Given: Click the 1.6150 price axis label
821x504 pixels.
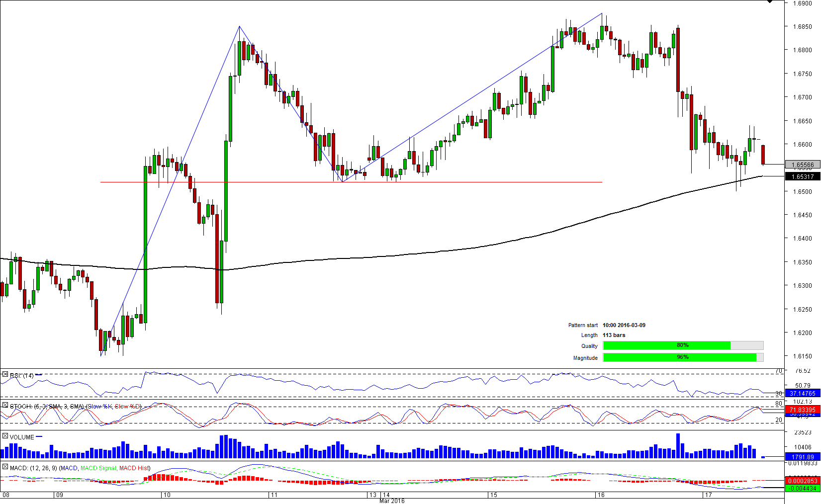Looking at the screenshot, I should [802, 356].
